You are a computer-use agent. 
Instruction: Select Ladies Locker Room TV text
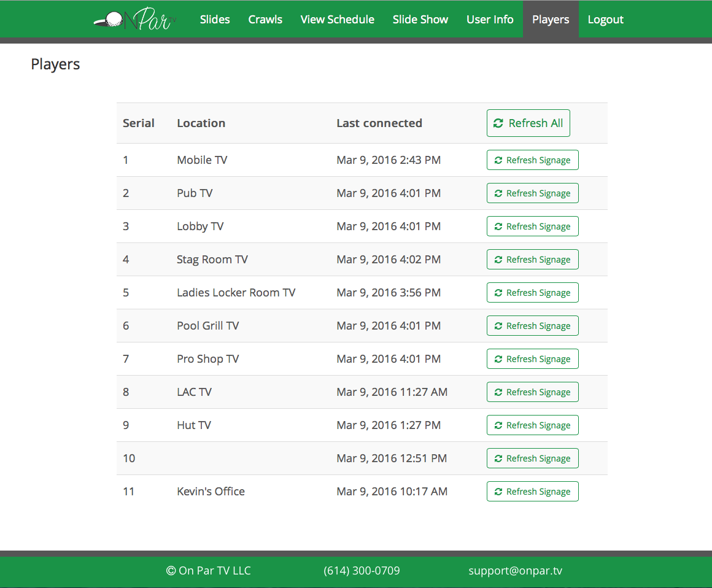tap(236, 292)
